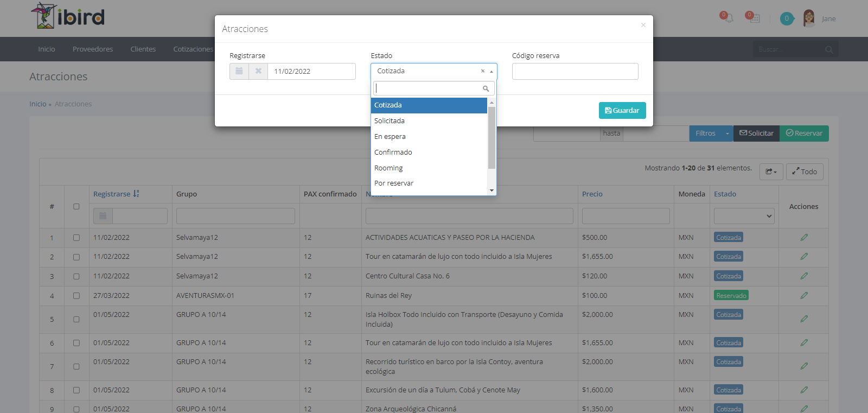Edit row 3 with the pencil icon

point(804,276)
